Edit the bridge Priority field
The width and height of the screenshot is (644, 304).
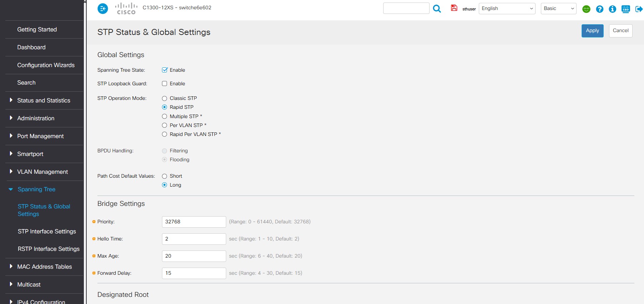point(194,222)
